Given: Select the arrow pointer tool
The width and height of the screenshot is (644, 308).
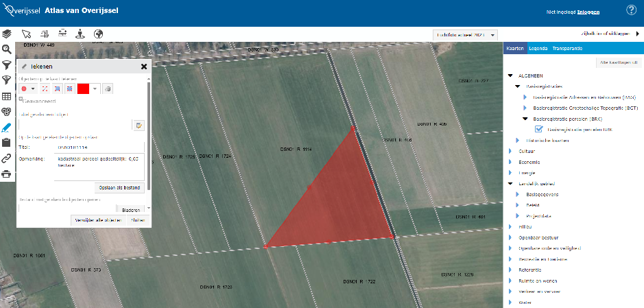Looking at the screenshot, I should tap(26, 34).
